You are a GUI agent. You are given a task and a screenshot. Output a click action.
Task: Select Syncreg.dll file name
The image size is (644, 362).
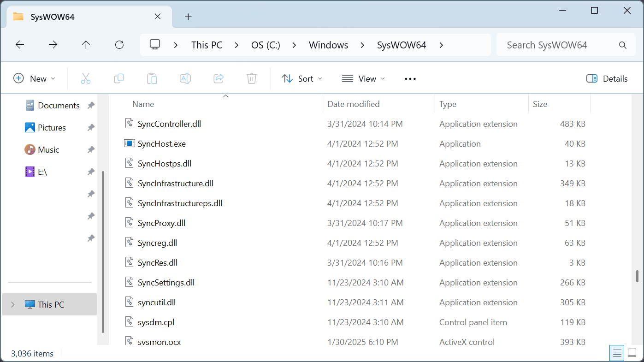(157, 243)
